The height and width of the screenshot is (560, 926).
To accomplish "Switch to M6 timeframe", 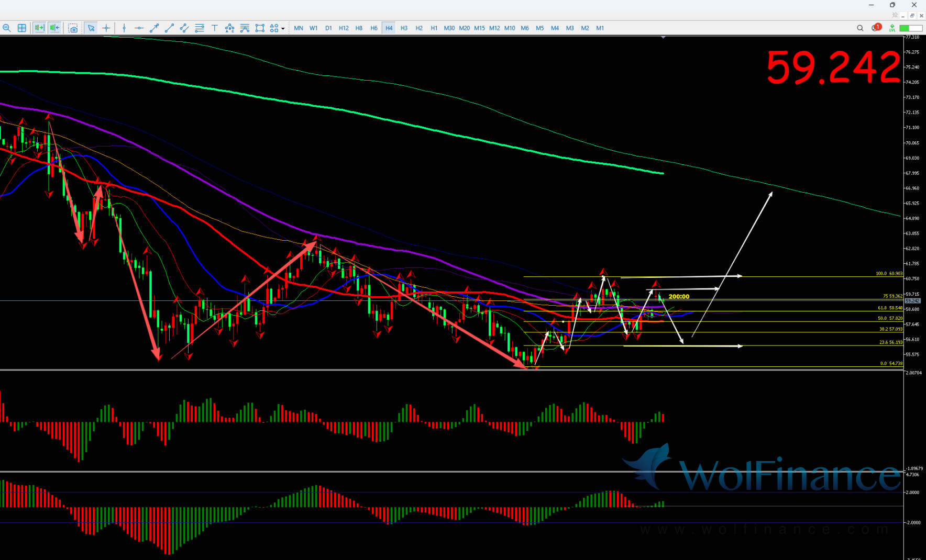I will coord(525,28).
